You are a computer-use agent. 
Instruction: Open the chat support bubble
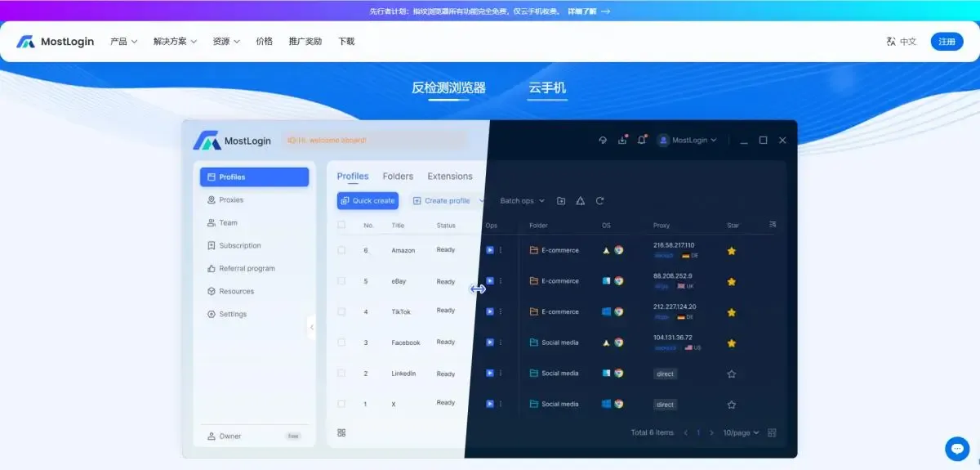point(957,449)
